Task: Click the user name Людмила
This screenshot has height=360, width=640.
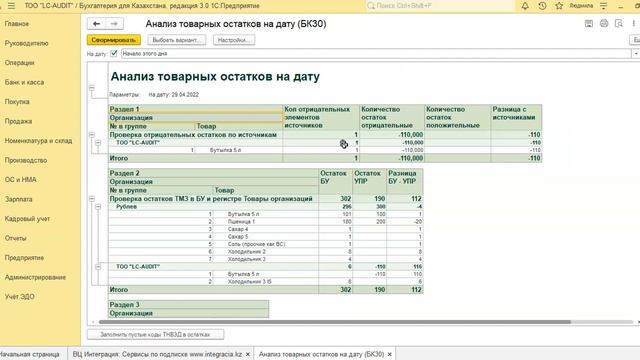Action: [x=581, y=6]
